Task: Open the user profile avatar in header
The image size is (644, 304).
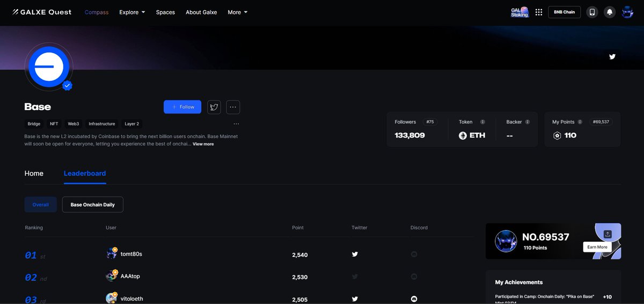Action: (627, 12)
